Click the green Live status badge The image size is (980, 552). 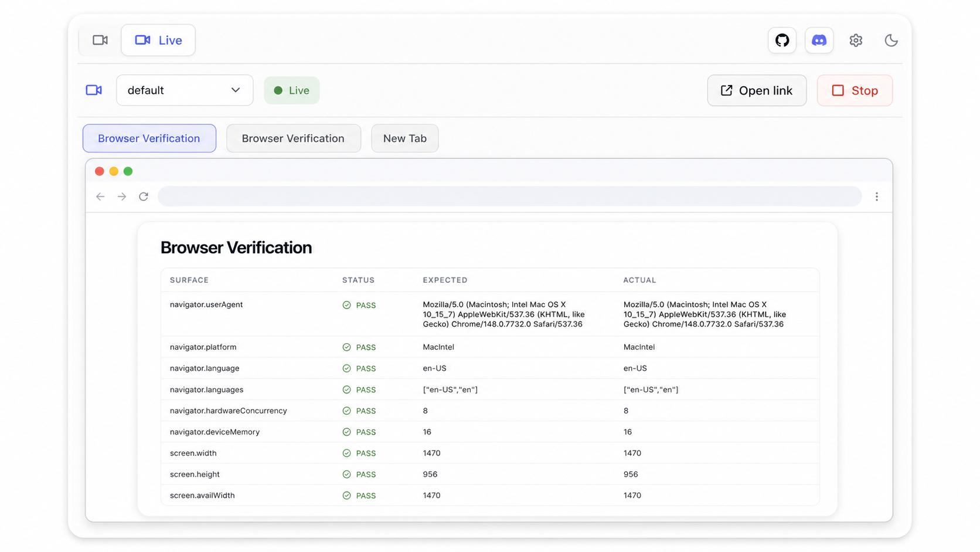[x=291, y=90]
